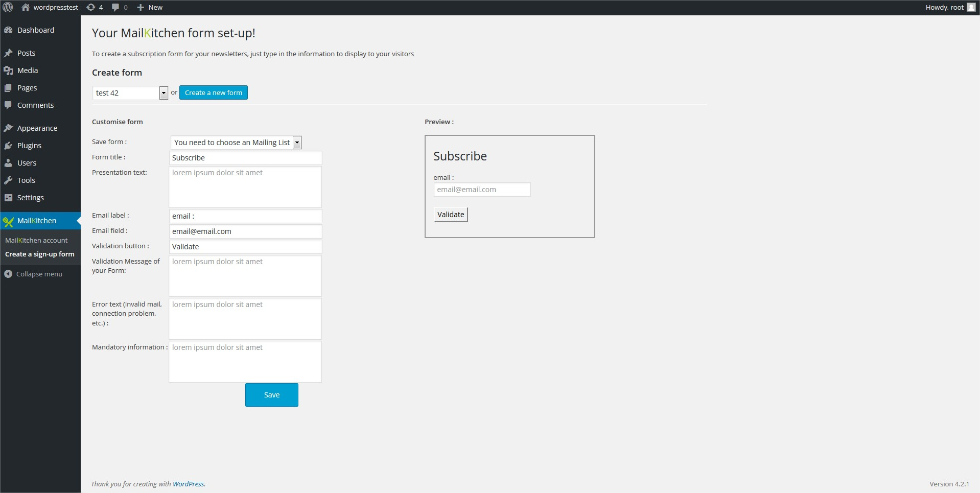Click the Error text textarea
Screen dimensions: 980x493
point(245,319)
